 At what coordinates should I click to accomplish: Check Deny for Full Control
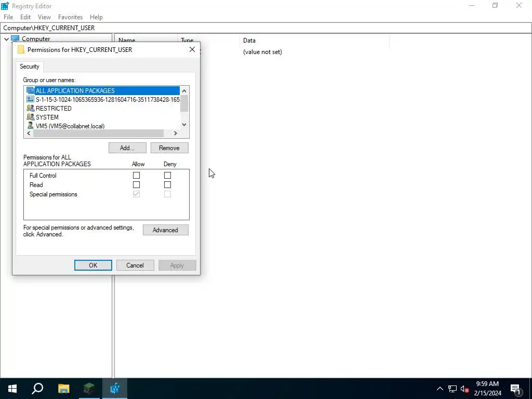tap(167, 176)
